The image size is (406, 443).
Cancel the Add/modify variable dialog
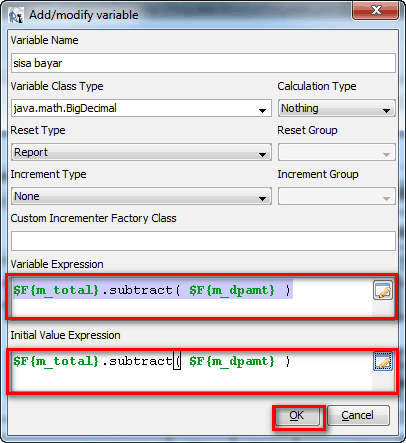click(x=358, y=416)
